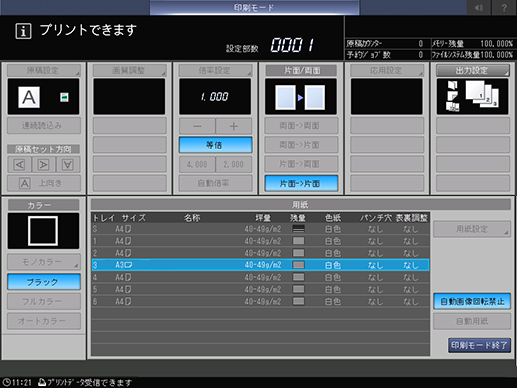Click tray S remaining paper level indicator
Screen dimensions: 517x388
(x=298, y=229)
